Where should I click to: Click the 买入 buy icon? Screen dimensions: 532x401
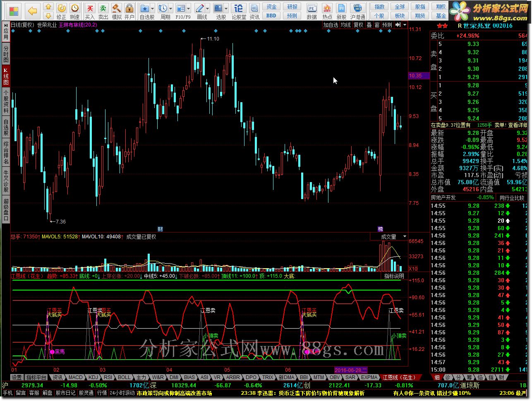pos(90,11)
